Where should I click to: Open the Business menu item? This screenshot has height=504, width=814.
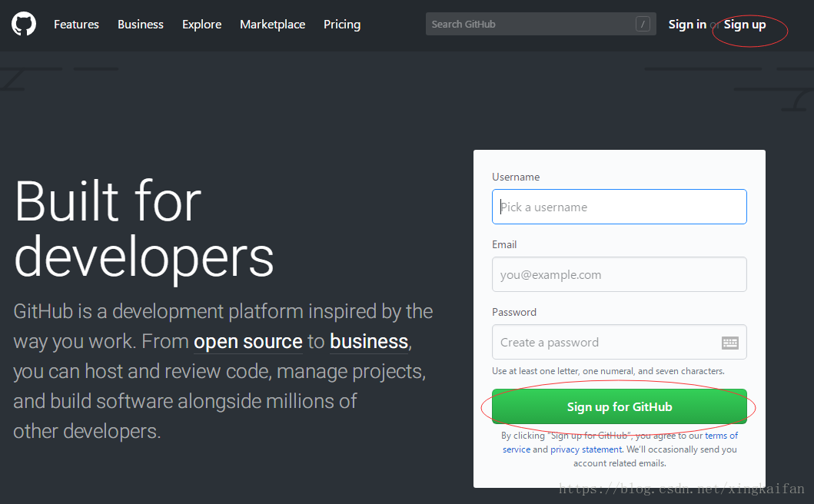[x=140, y=25]
